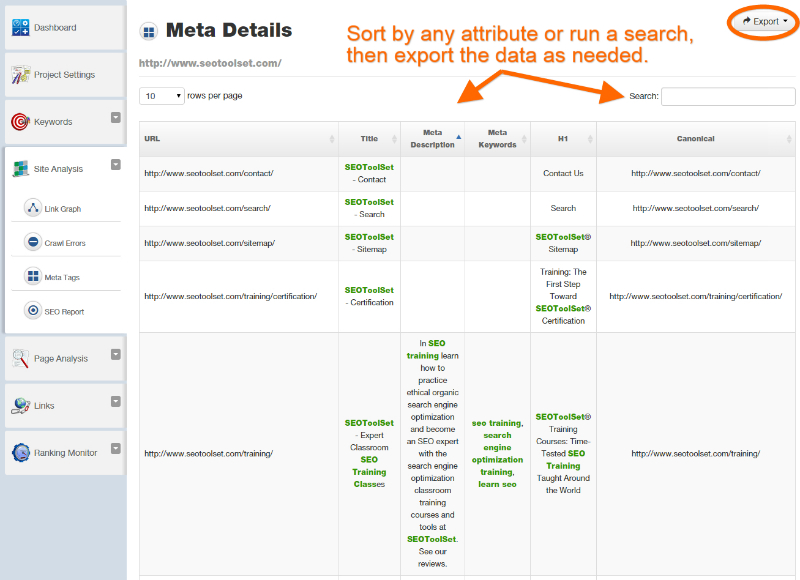Select the 'seo training, search engine' keywords cell
Viewport: 800px width, 580px height.
(497, 453)
